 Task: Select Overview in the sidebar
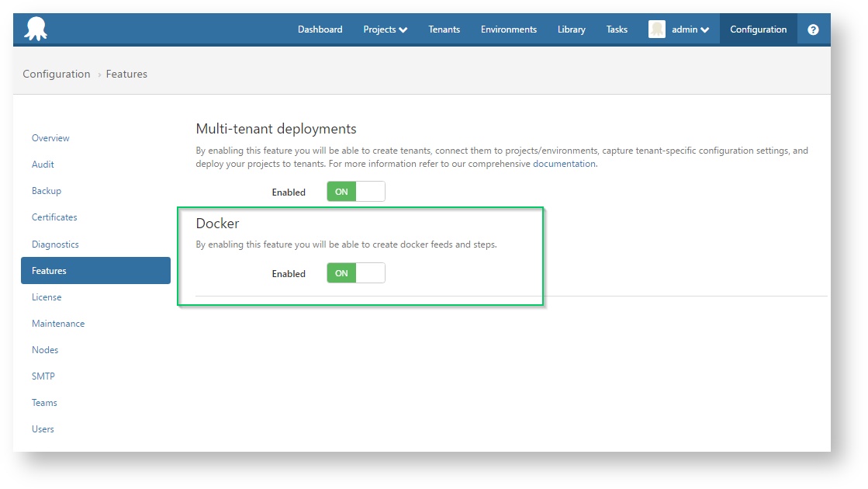[x=50, y=137]
